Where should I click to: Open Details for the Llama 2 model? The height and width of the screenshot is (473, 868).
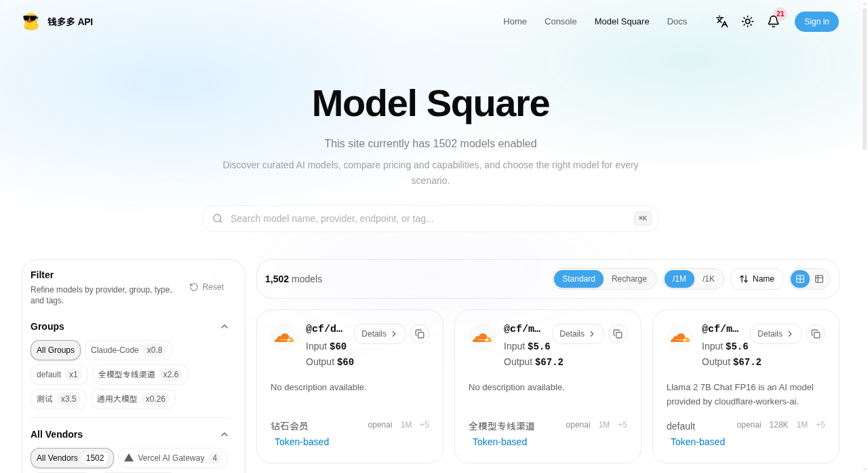coord(776,334)
